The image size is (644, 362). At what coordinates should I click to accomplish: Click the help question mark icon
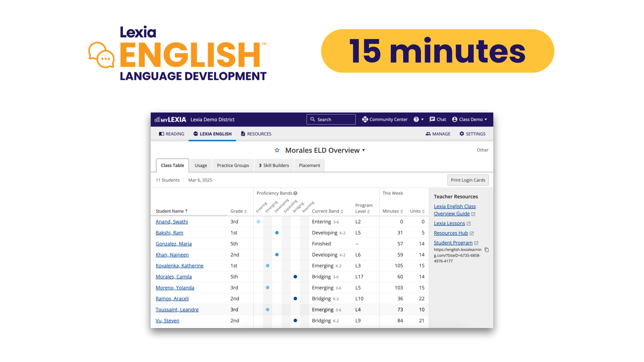pos(416,119)
